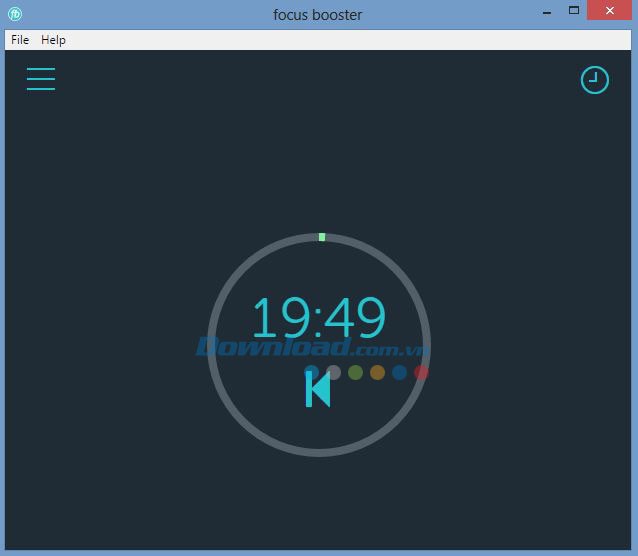This screenshot has width=638, height=556.
Task: Click the green marker atop the timer ring
Action: (x=321, y=237)
